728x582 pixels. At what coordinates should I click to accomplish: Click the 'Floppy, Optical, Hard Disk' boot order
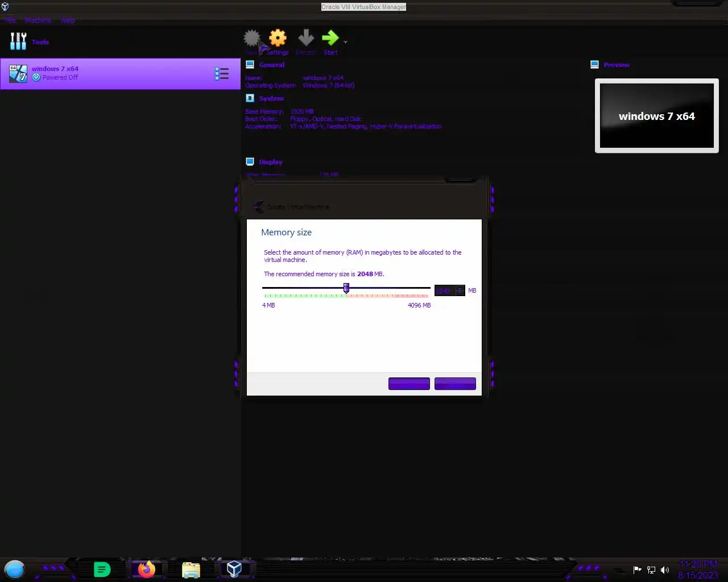[325, 119]
